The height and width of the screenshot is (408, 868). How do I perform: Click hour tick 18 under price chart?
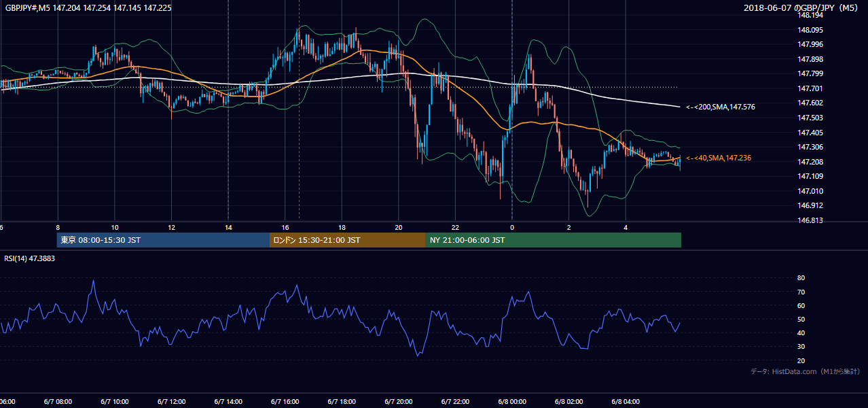[342, 228]
